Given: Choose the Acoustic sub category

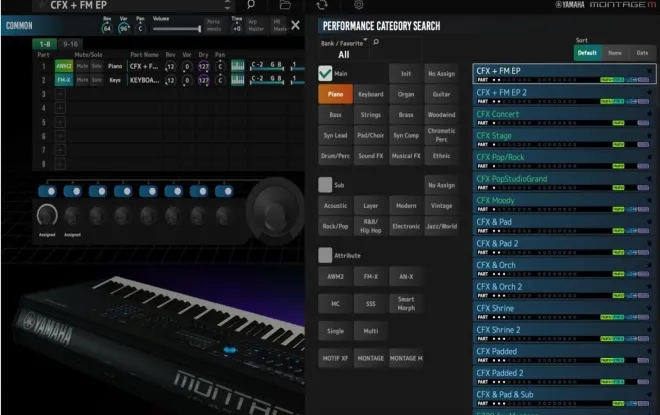Looking at the screenshot, I should coord(335,205).
